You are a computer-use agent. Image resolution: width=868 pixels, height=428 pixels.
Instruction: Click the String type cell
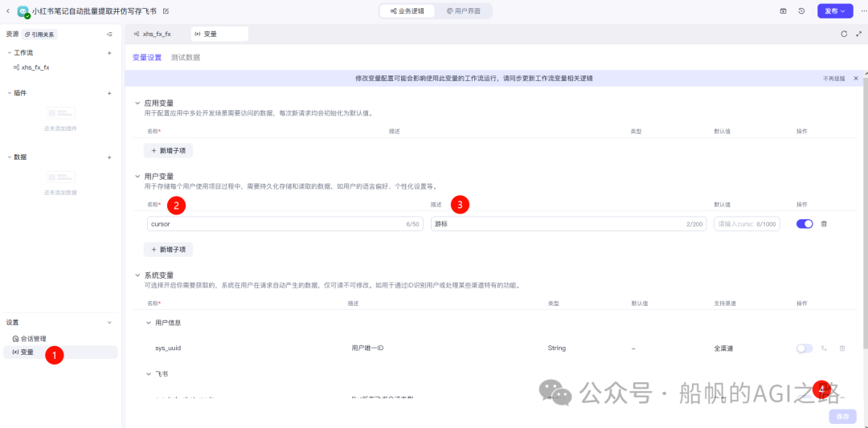coord(557,349)
